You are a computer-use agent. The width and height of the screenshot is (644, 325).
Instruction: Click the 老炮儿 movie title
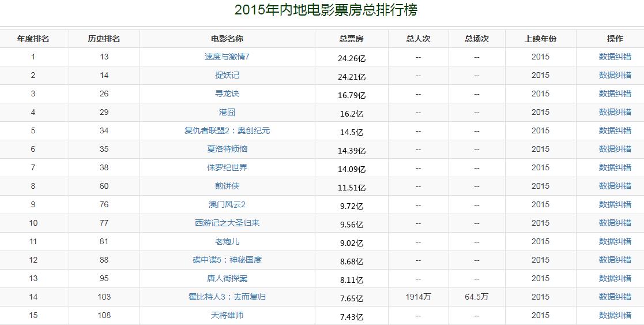pos(227,241)
